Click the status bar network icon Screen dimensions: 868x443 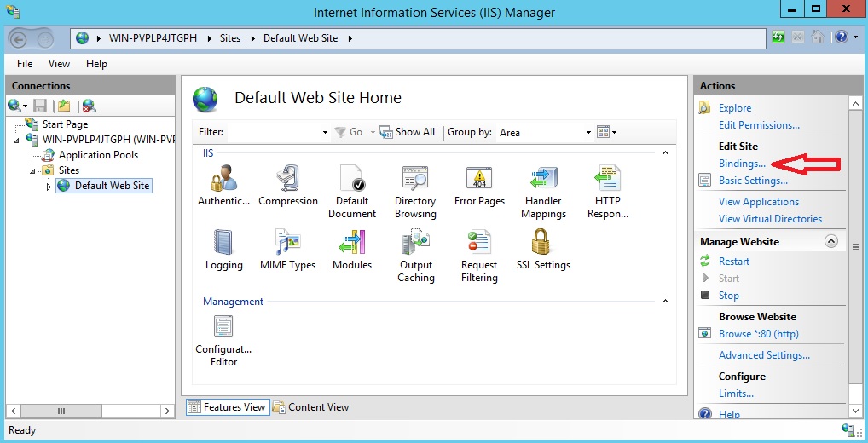(x=847, y=430)
